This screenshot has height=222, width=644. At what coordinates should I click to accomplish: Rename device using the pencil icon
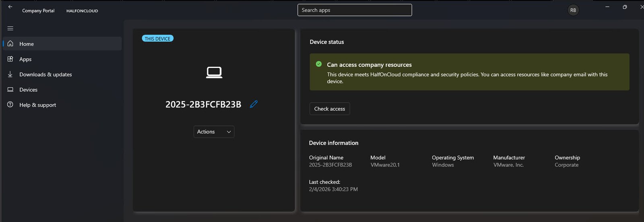click(x=254, y=104)
